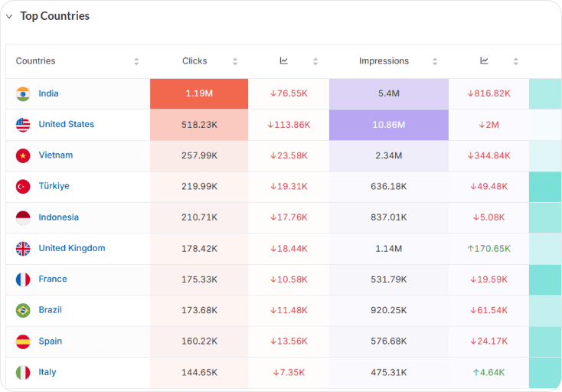Open the United States link

point(67,124)
